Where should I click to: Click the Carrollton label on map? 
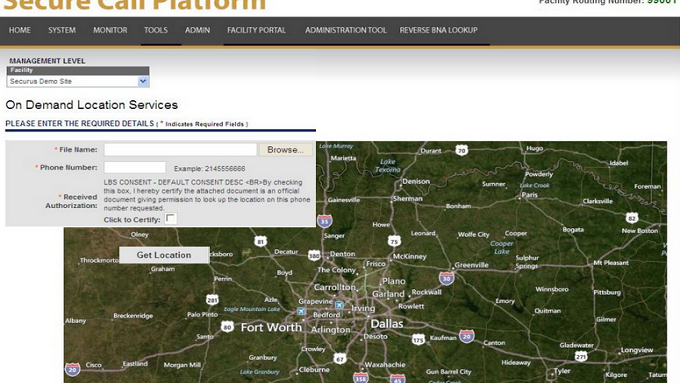pos(334,287)
